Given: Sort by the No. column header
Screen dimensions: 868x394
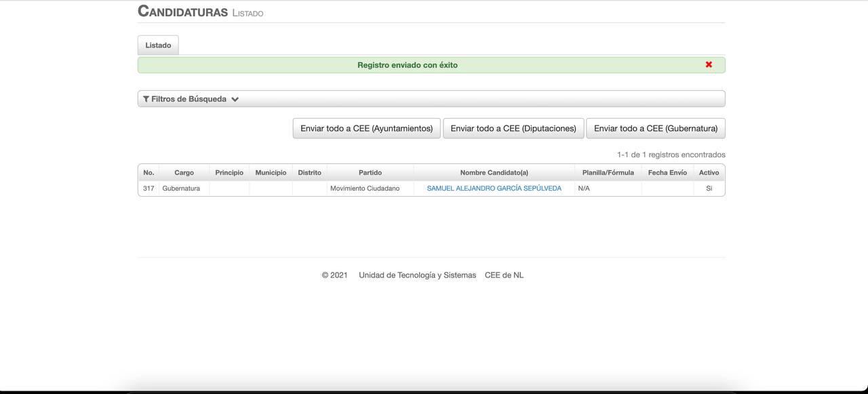Looking at the screenshot, I should [x=149, y=173].
